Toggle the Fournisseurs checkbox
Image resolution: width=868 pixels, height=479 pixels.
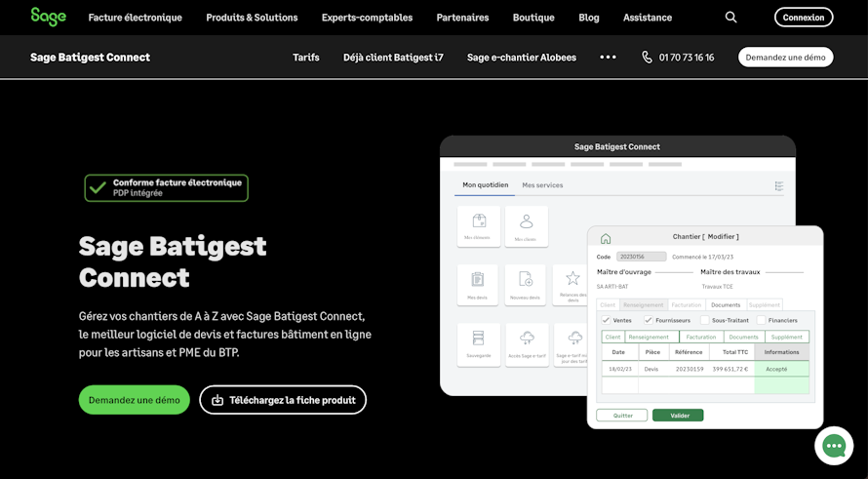649,320
